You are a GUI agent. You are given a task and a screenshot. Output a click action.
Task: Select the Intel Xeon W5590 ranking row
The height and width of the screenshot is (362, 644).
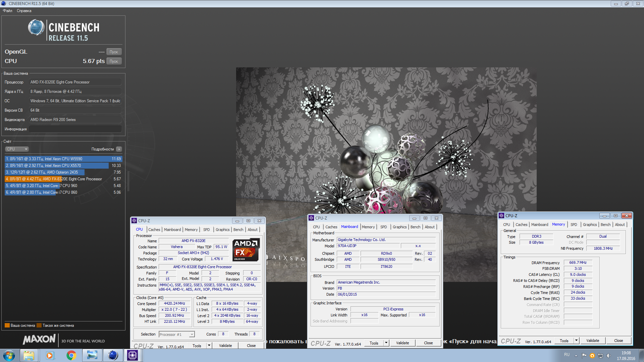63,159
